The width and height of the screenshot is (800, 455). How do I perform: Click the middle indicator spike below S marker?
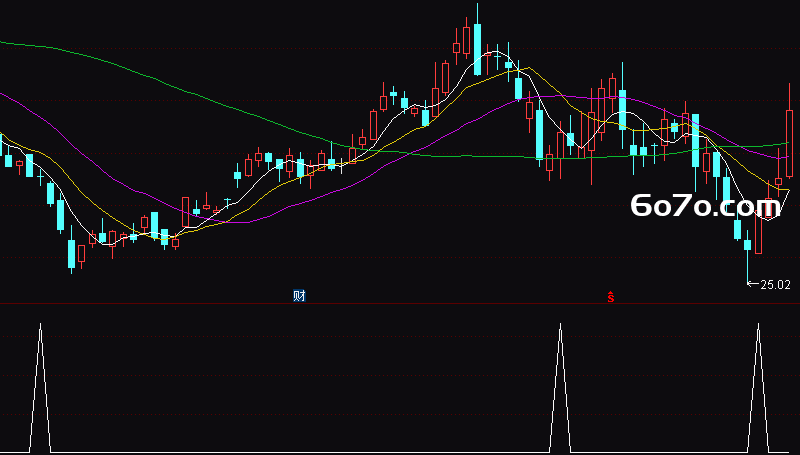560,388
